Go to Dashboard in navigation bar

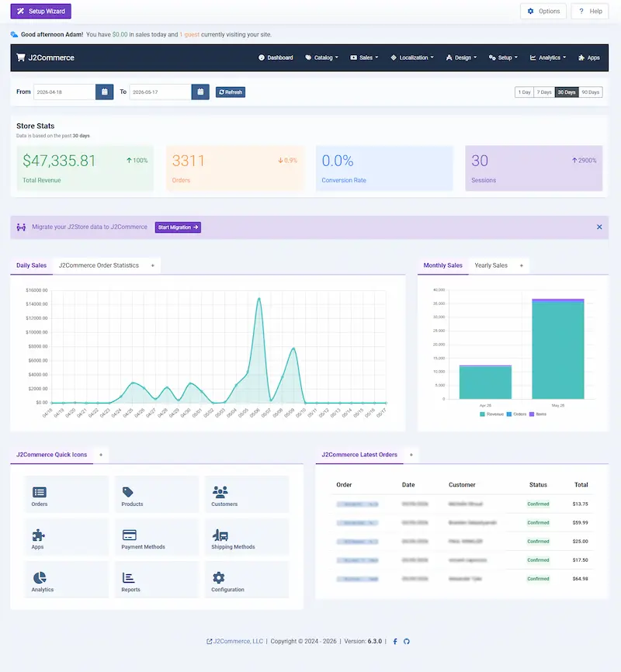coord(276,57)
